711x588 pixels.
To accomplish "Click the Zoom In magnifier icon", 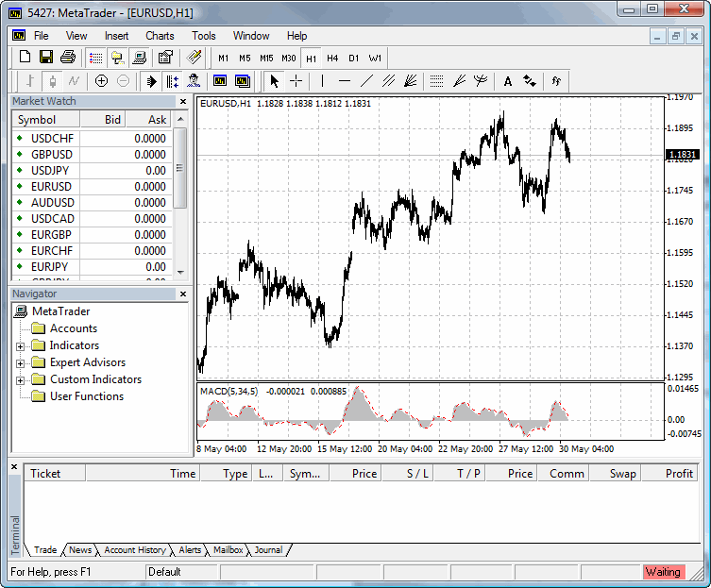I will 101,81.
